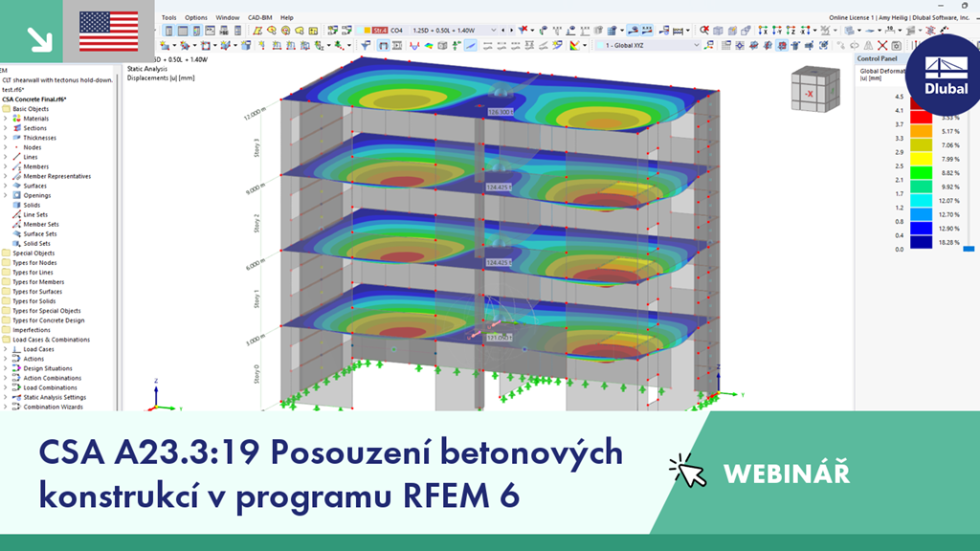Open the Tools menu

pyautogui.click(x=168, y=17)
